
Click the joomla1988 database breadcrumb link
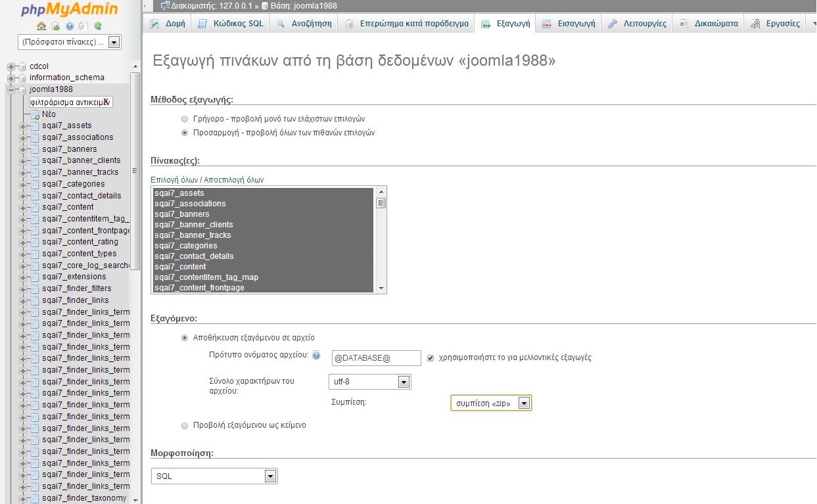[x=303, y=5]
